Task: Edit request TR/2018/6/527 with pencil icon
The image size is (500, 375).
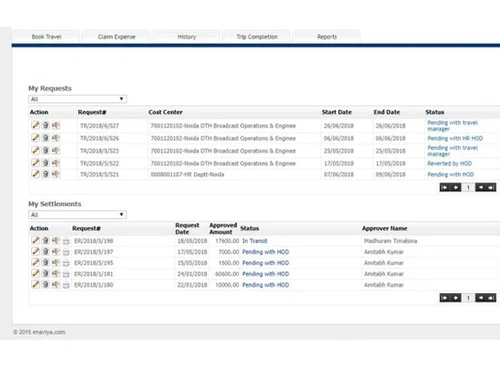Action: click(x=35, y=125)
